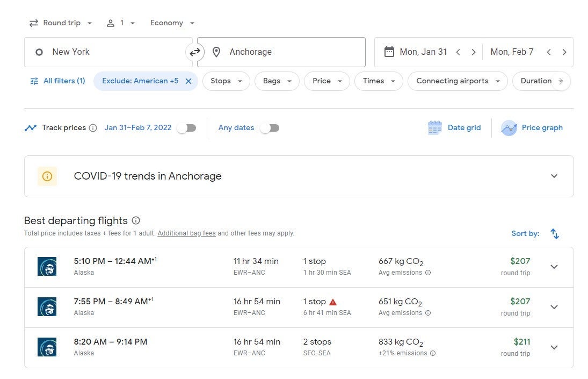Enable Track prices for Jan 31–Feb 7

point(187,128)
